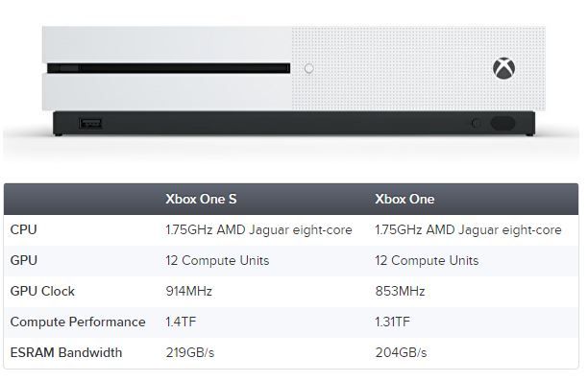Click the 853MHz GPU clock value
This screenshot has width=588, height=382.
point(400,291)
